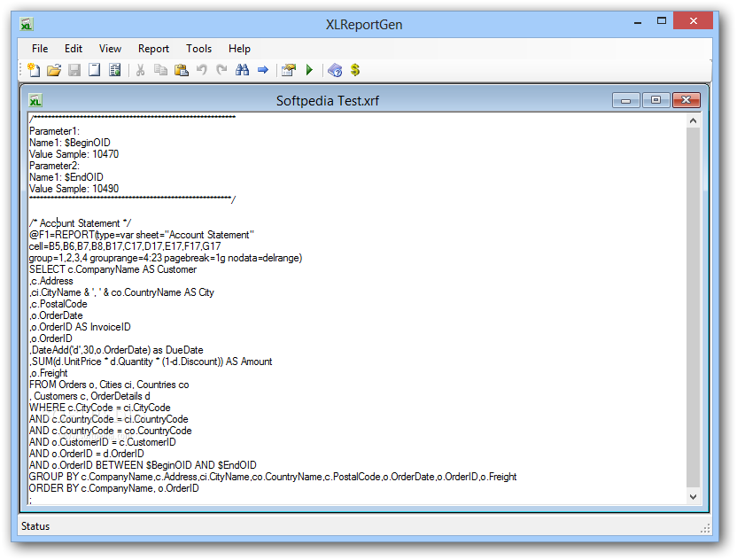
Task: Click the 'Parameter2:' line
Action: 55,166
